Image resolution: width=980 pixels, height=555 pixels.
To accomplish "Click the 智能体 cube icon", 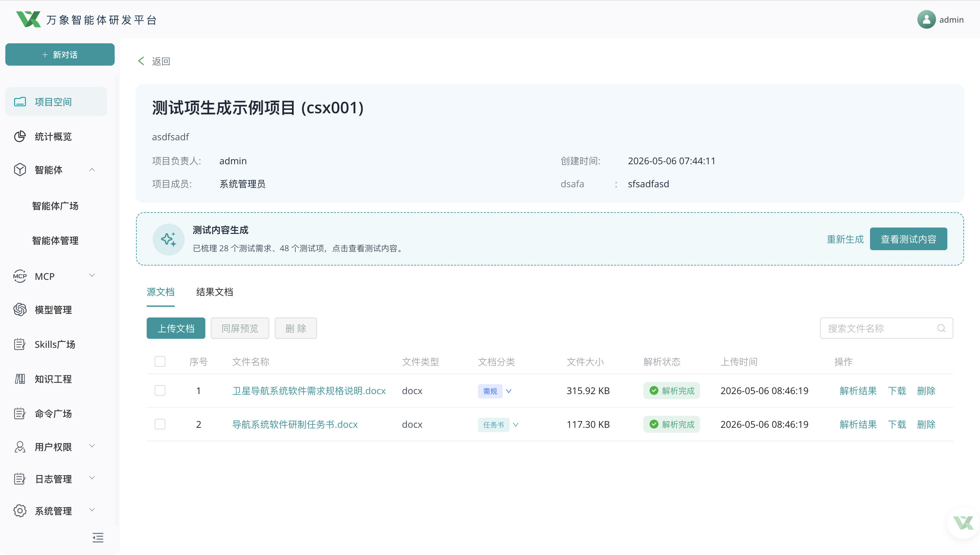I will coord(20,170).
